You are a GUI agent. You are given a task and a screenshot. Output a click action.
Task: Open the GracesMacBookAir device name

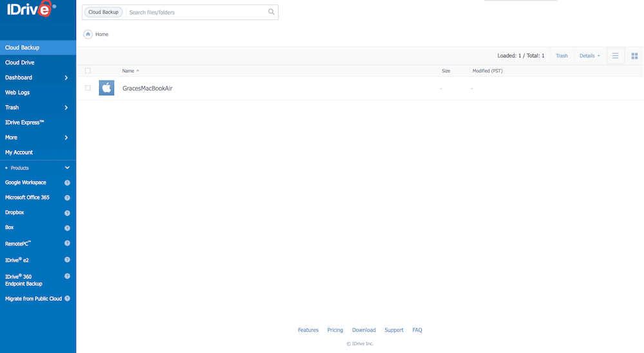(x=147, y=88)
